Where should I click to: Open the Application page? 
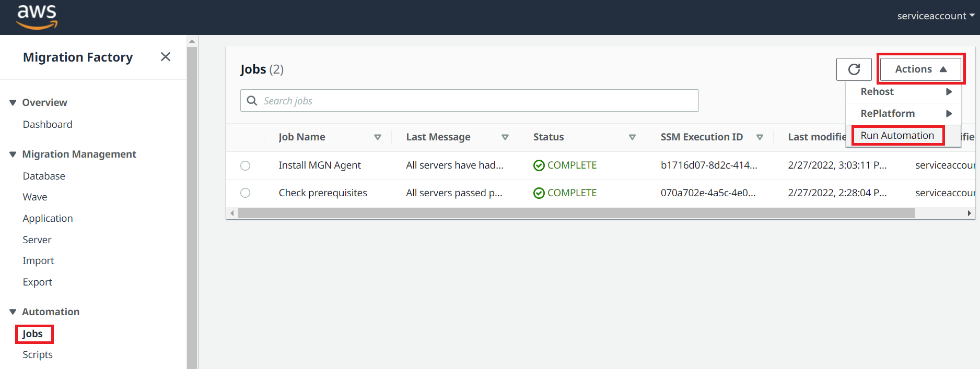pyautogui.click(x=48, y=219)
